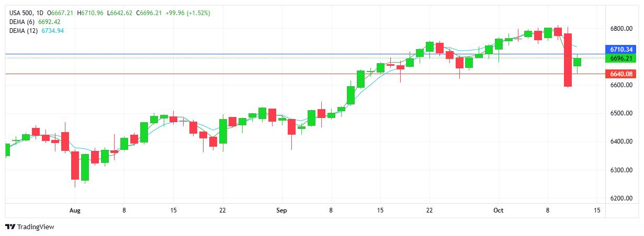Click the red 6640.08 price axis tag
Image resolution: width=644 pixels, height=236 pixels.
pyautogui.click(x=622, y=74)
